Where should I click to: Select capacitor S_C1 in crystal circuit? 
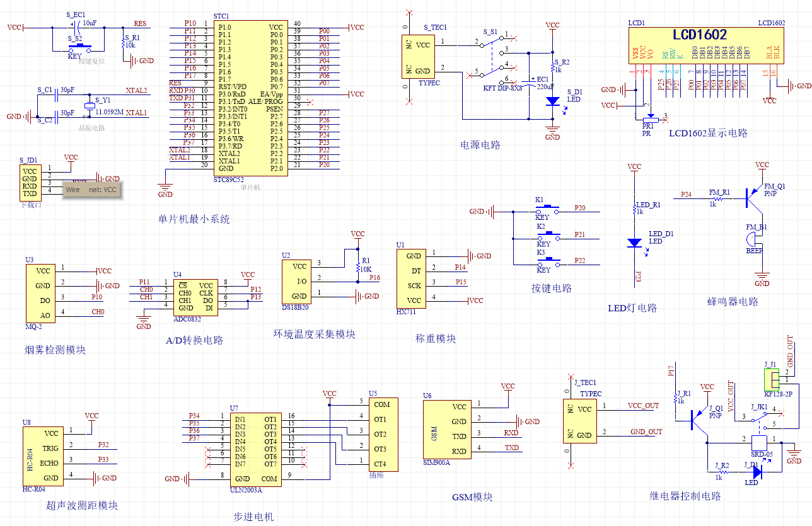click(57, 94)
